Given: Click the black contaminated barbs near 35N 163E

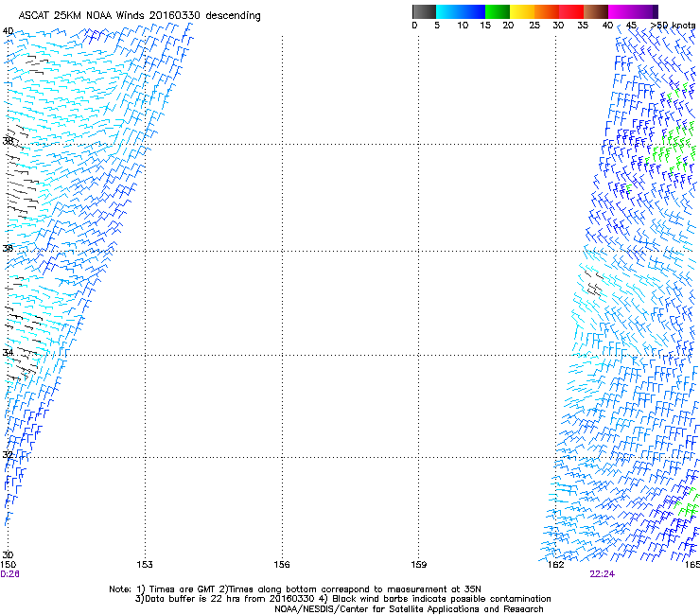Looking at the screenshot, I should tap(593, 284).
